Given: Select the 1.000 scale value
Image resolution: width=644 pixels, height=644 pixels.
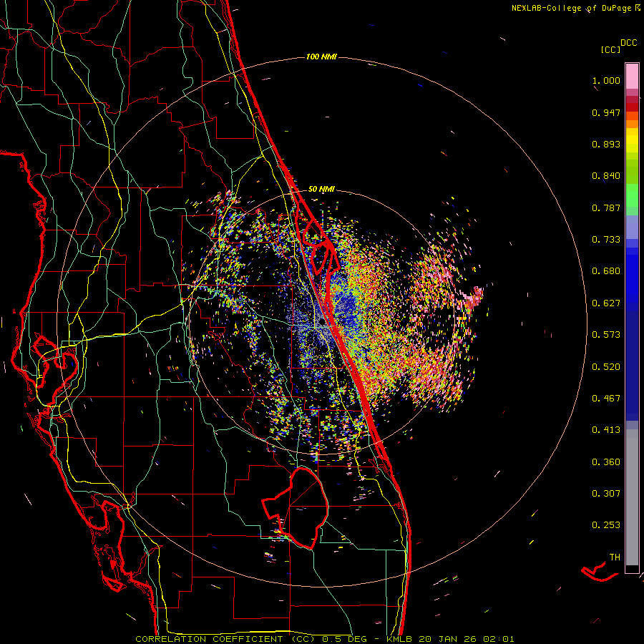Looking at the screenshot, I should point(606,80).
